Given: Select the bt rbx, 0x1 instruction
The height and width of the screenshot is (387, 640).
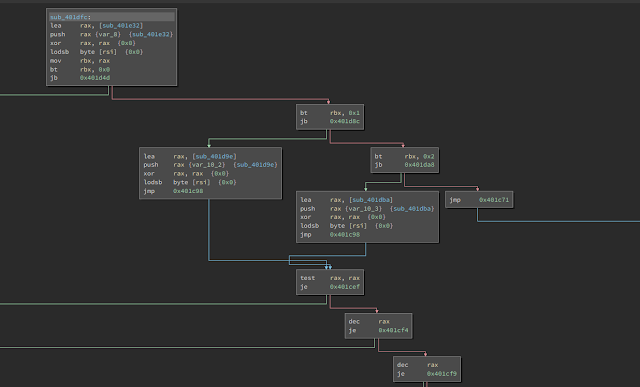Looking at the screenshot, I should click(x=330, y=113).
